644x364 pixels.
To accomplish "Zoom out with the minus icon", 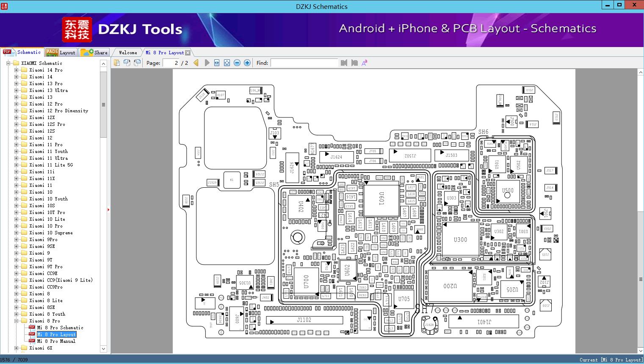I will (237, 63).
